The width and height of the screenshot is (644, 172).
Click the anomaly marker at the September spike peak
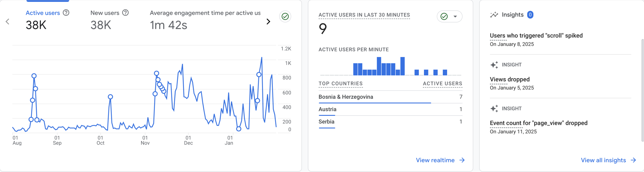(x=110, y=97)
